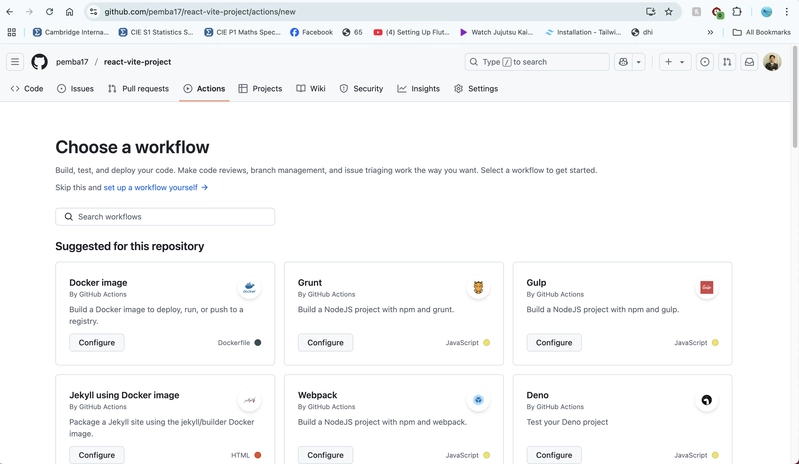Open Copilot chat icon in header
Image resolution: width=799 pixels, height=464 pixels.
(x=623, y=62)
